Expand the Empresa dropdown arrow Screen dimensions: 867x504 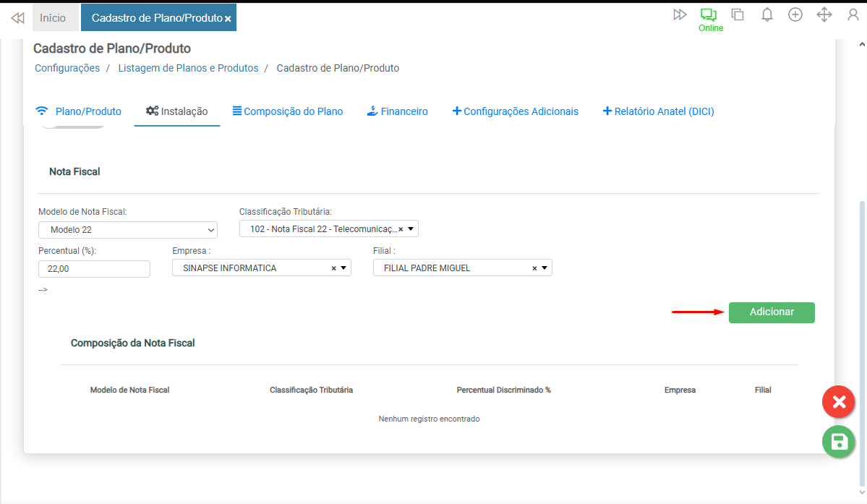pyautogui.click(x=343, y=268)
